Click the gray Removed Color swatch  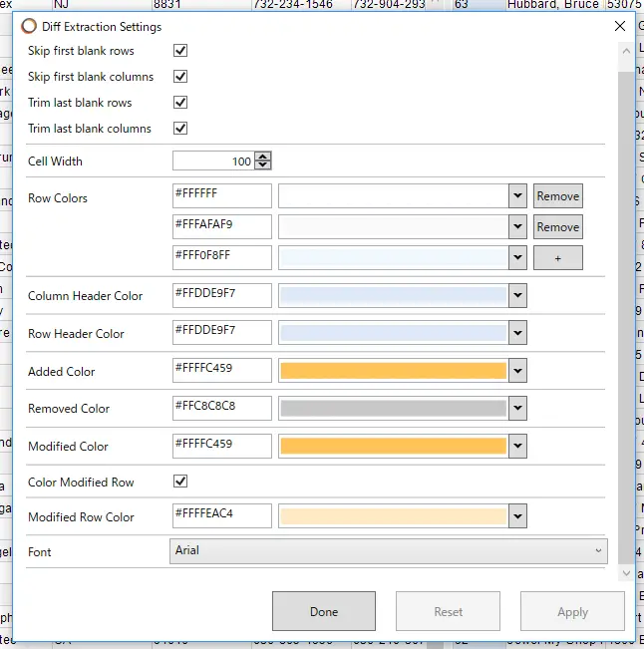[393, 408]
